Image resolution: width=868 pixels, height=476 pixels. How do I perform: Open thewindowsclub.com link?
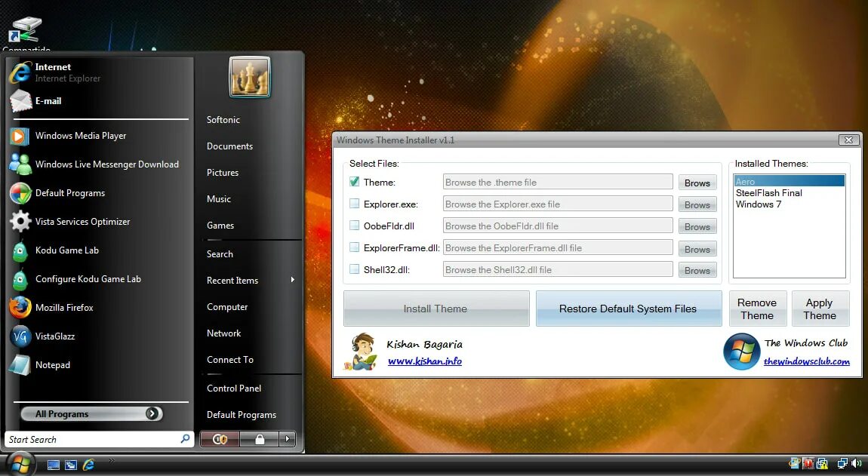pyautogui.click(x=807, y=361)
